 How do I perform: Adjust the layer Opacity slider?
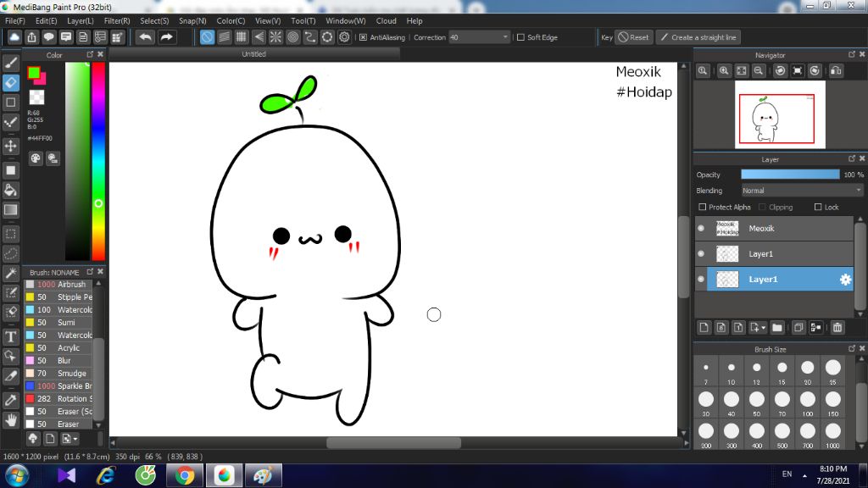[790, 175]
